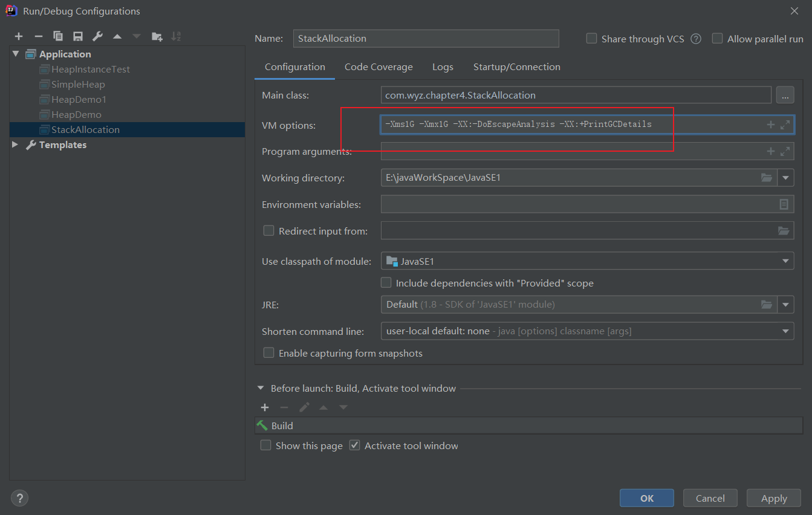The image size is (812, 515).
Task: Uncheck Activate tool window
Action: tap(355, 445)
